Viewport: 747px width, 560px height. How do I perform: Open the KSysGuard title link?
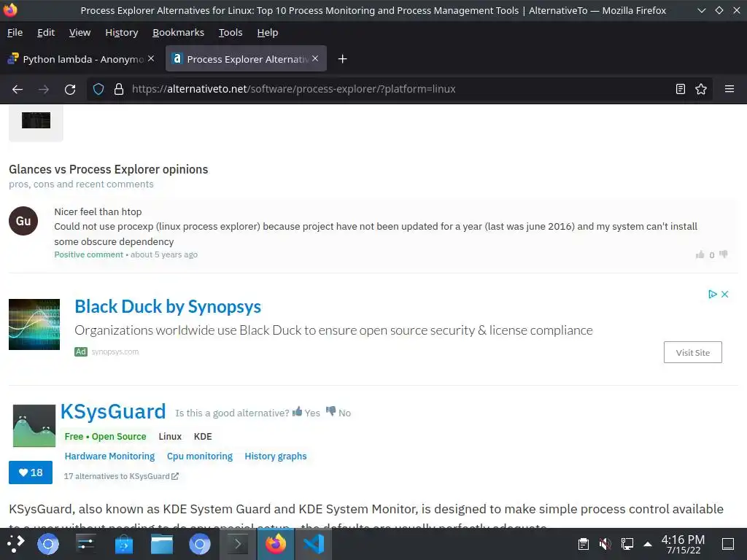[113, 411]
